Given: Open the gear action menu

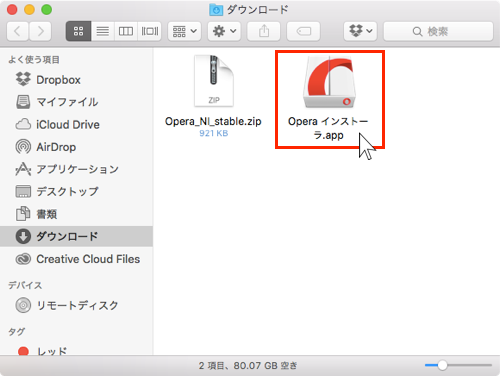Looking at the screenshot, I should (x=224, y=31).
